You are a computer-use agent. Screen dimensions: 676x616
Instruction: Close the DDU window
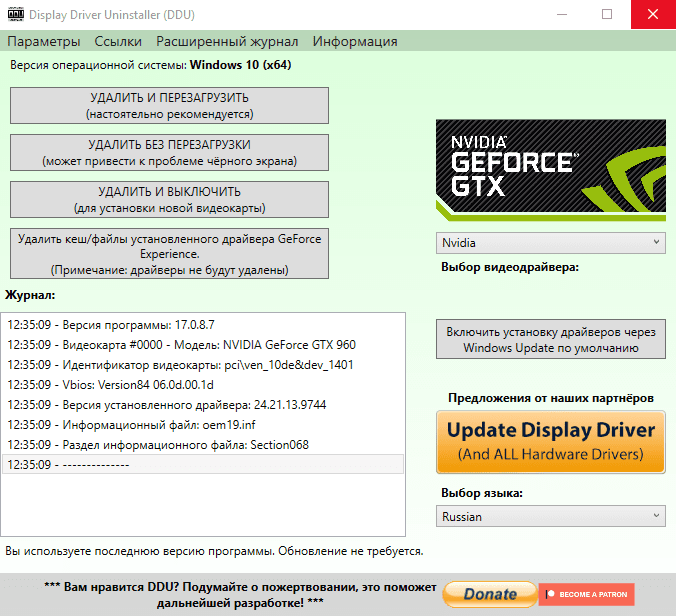[x=653, y=14]
